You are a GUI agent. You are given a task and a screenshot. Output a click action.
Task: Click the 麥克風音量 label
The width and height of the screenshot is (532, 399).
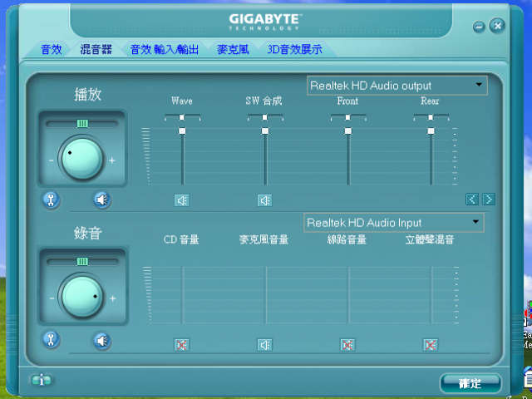(x=264, y=240)
